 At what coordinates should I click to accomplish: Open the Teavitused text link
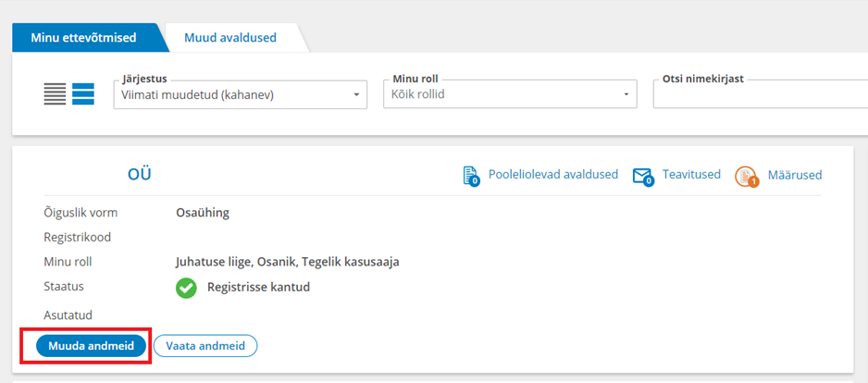pos(691,175)
